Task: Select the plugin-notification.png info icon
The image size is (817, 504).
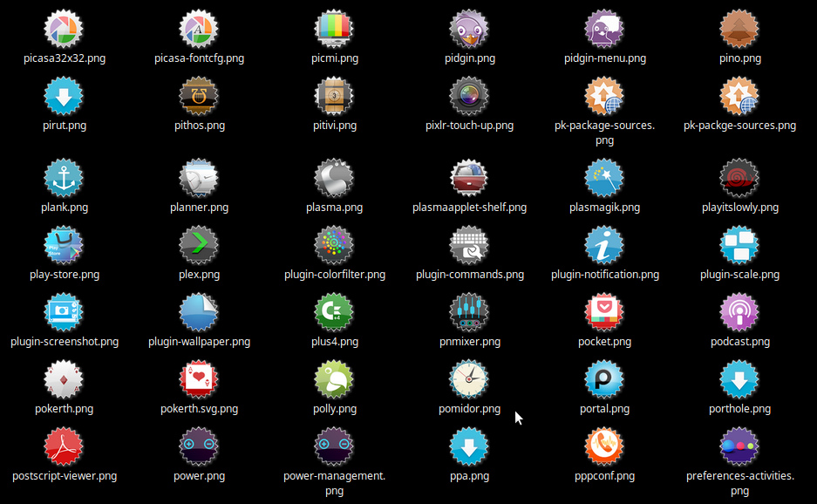Action: [x=604, y=246]
